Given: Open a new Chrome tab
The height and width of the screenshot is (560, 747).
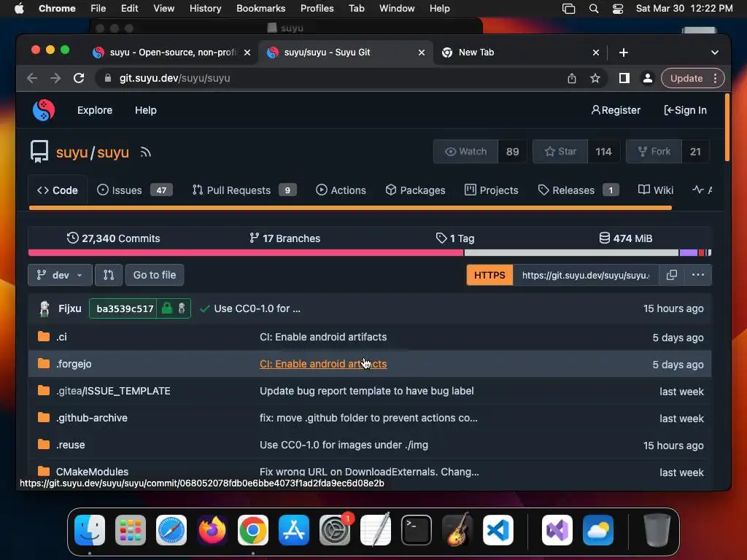Looking at the screenshot, I should 624,52.
